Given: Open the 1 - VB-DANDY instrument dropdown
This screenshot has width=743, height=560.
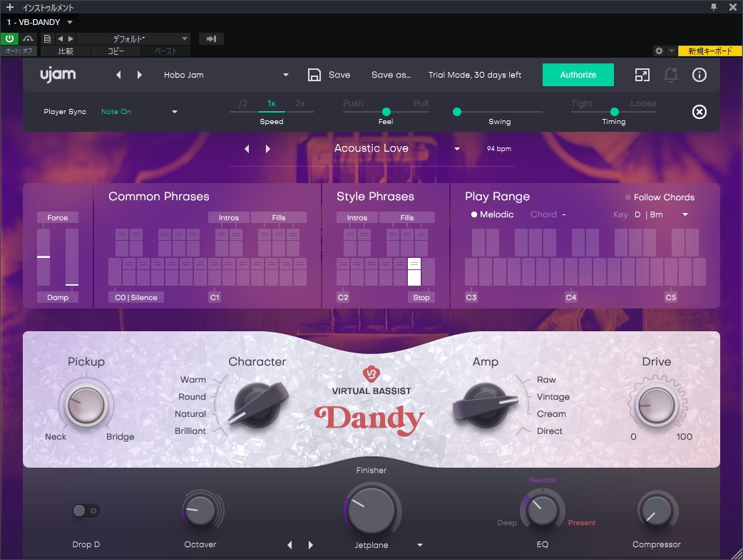Looking at the screenshot, I should click(x=70, y=22).
